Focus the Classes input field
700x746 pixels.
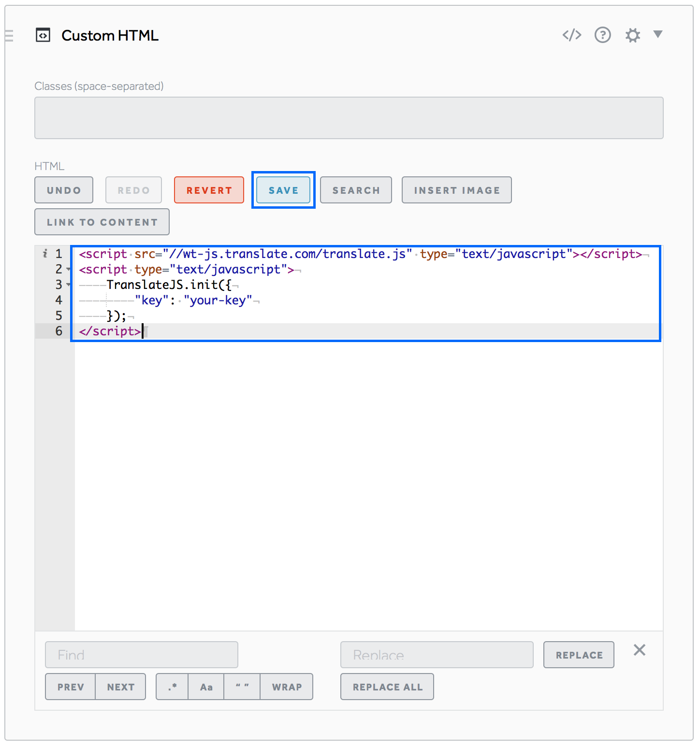tap(349, 118)
